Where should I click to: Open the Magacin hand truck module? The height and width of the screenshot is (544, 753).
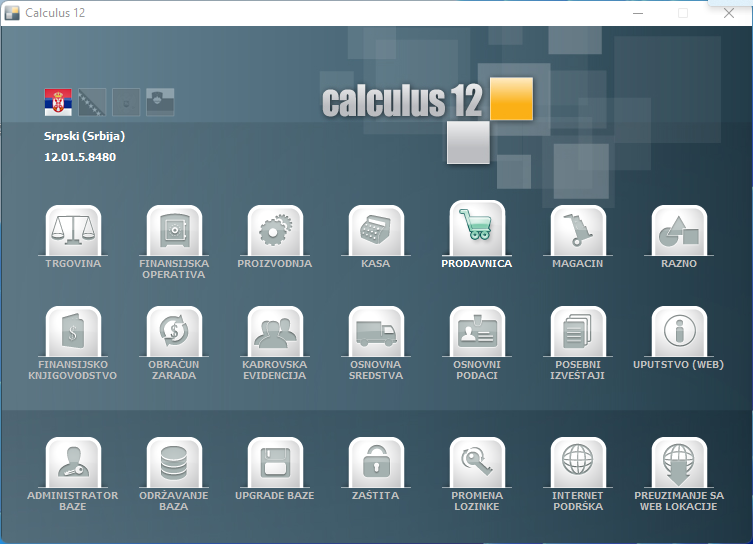(578, 230)
